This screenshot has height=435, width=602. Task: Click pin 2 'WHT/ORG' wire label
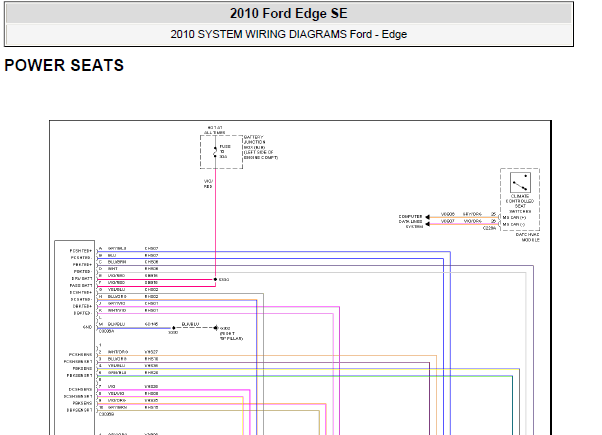tap(118, 352)
